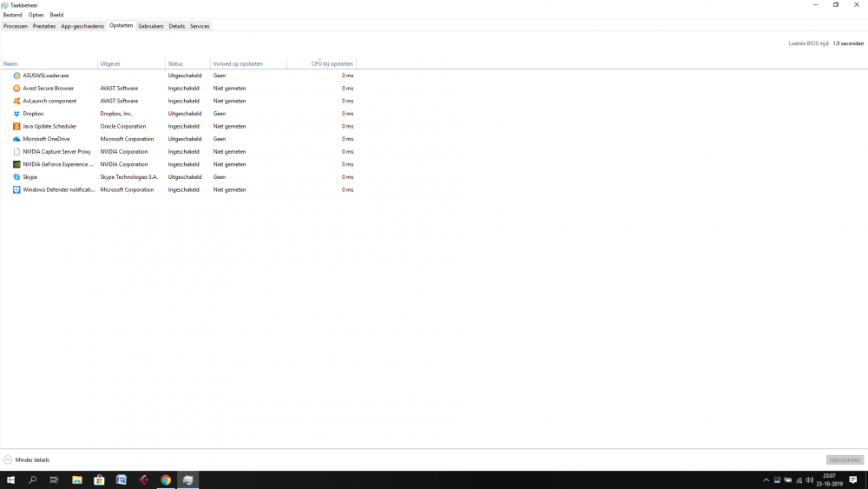Select the Skype Technologies S.A. cell
This screenshot has width=868, height=489.
129,177
